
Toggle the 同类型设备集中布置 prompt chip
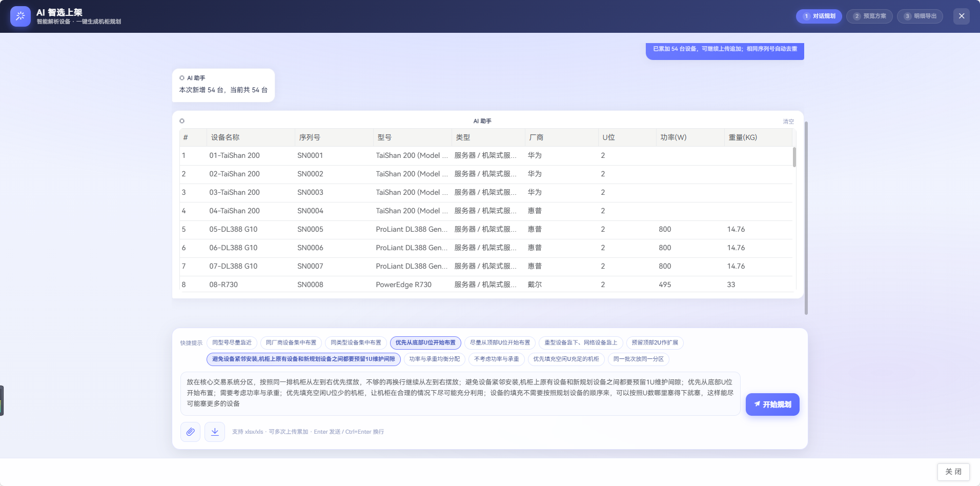click(x=356, y=342)
